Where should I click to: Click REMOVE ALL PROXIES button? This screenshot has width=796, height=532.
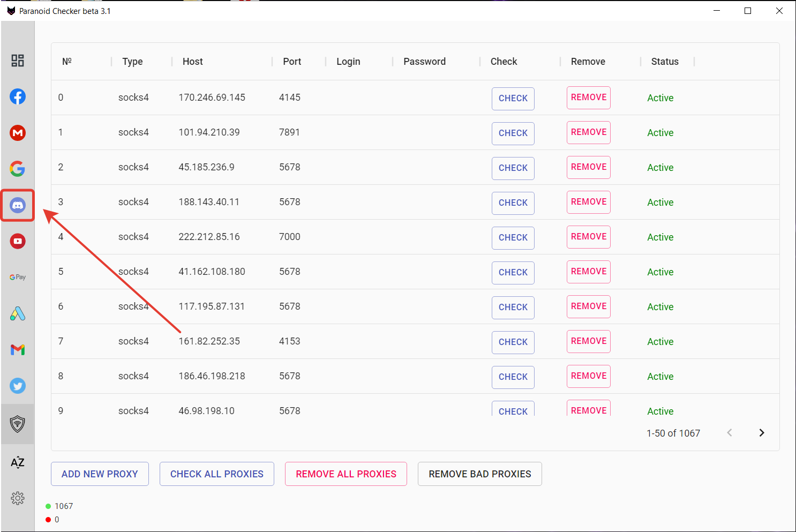coord(346,474)
